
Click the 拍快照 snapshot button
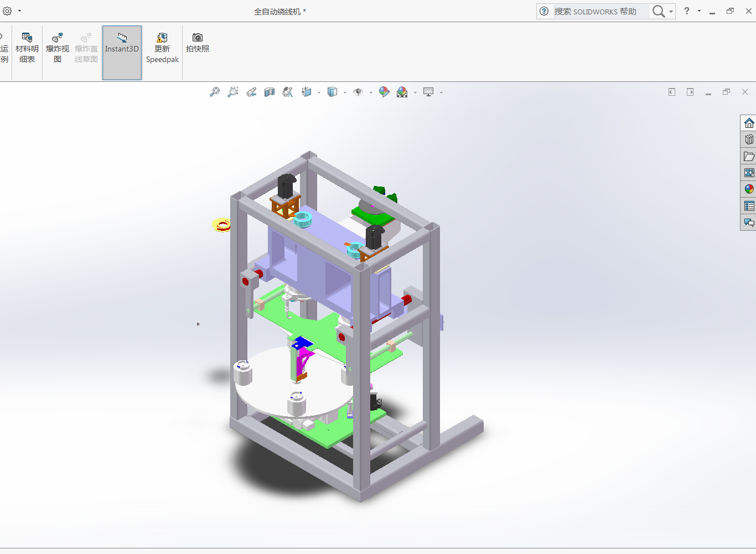[x=198, y=43]
